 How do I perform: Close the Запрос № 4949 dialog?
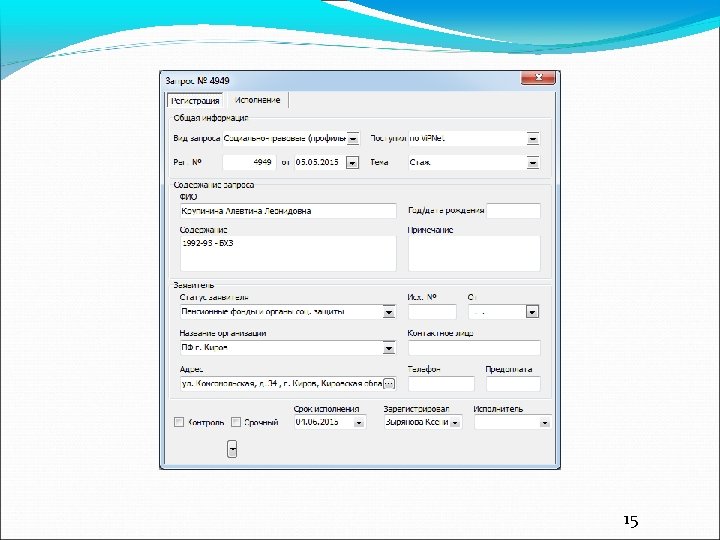click(x=538, y=78)
